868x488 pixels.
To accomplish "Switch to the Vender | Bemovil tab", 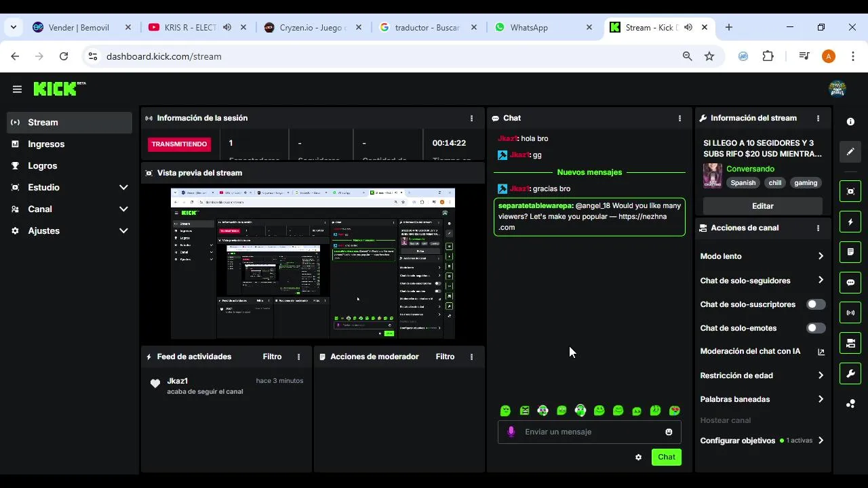I will click(x=81, y=27).
